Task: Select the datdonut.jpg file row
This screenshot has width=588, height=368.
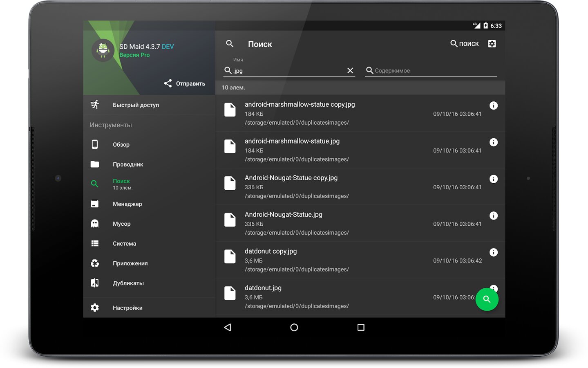Action: coord(327,296)
